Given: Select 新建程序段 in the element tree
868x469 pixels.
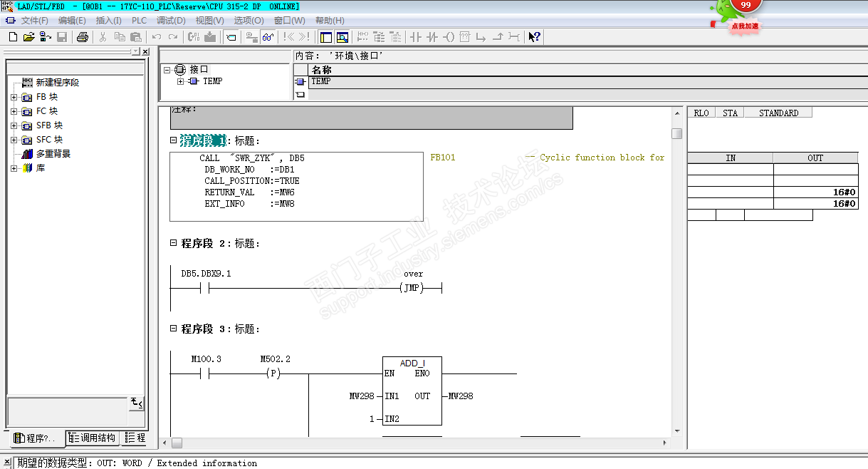Looking at the screenshot, I should [x=58, y=83].
